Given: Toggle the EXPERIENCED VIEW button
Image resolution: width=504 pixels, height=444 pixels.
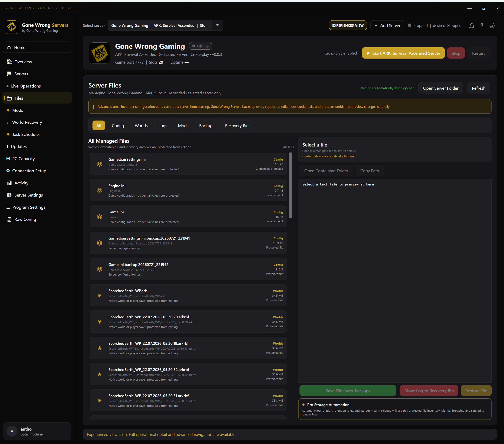Looking at the screenshot, I should click(348, 25).
